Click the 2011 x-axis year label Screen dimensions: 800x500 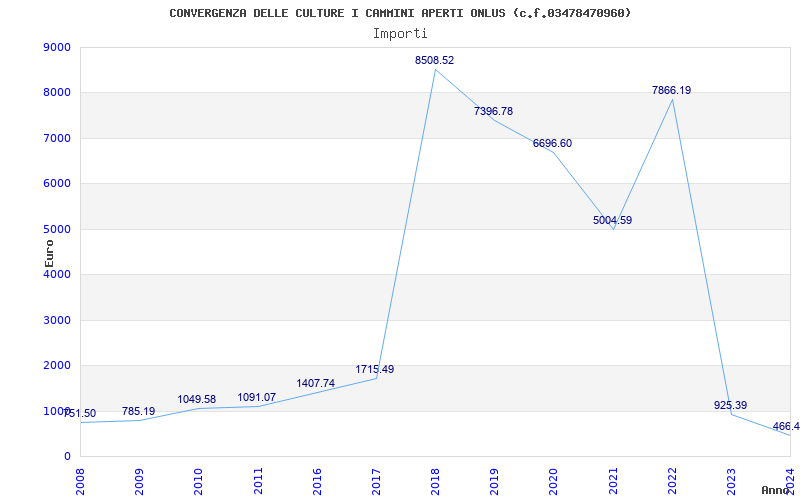coord(258,481)
